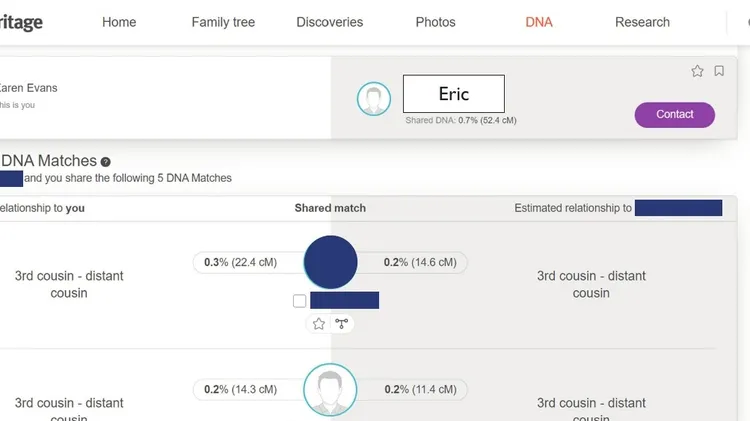Go to Family tree tab
Viewport: 750px width, 421px height.
[x=223, y=22]
